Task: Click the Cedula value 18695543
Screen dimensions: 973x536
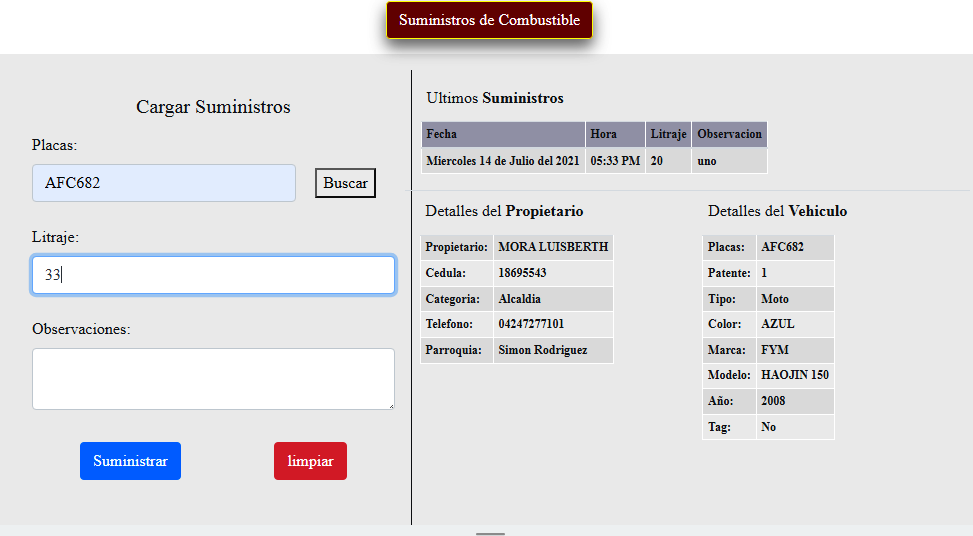Action: [x=522, y=273]
